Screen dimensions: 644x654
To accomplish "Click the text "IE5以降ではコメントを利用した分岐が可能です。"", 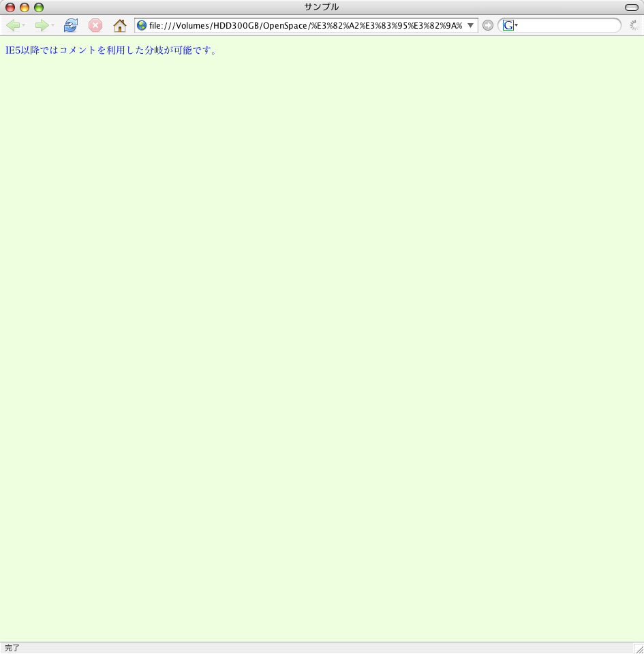I will coord(111,50).
